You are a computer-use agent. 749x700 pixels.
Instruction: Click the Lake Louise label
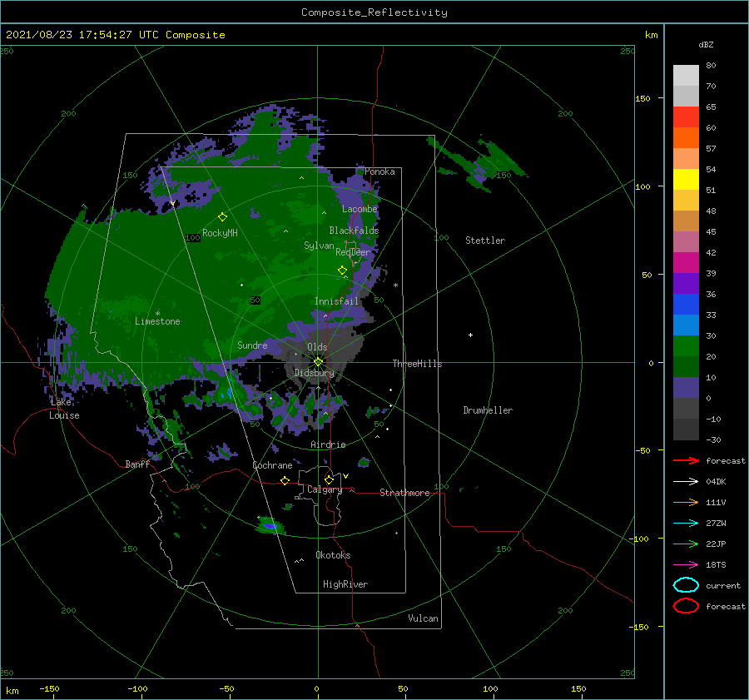tap(64, 409)
